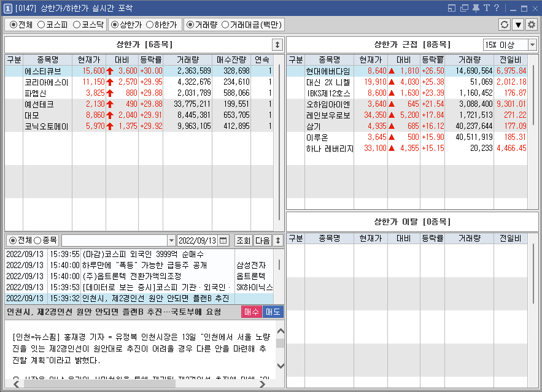Click the blue 매도 button
The width and height of the screenshot is (542, 392).
(273, 312)
